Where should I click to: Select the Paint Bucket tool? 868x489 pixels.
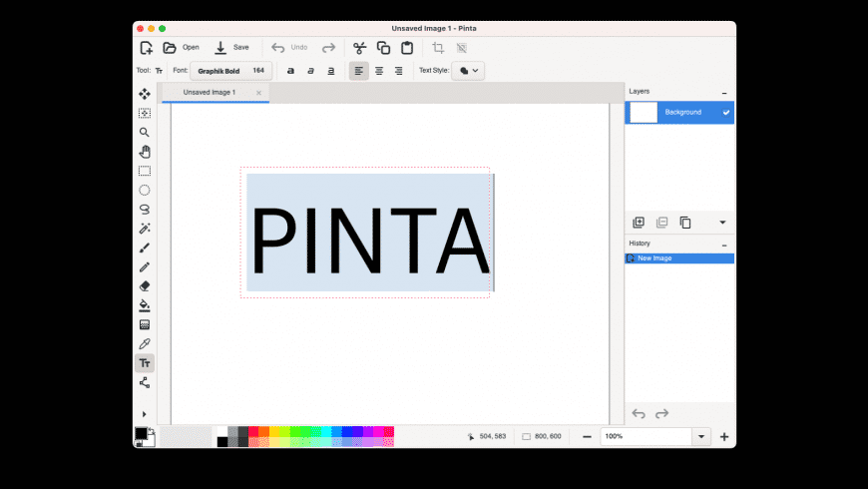pos(145,305)
